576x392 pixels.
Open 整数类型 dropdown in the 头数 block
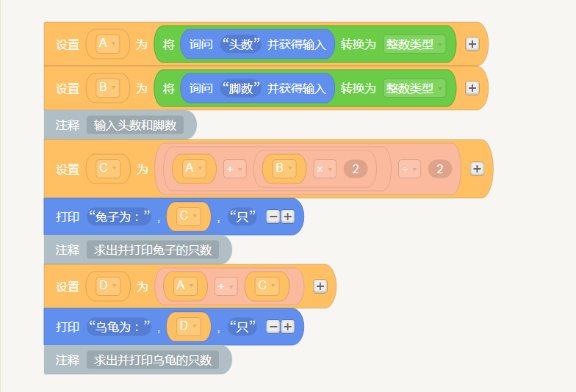tap(414, 44)
